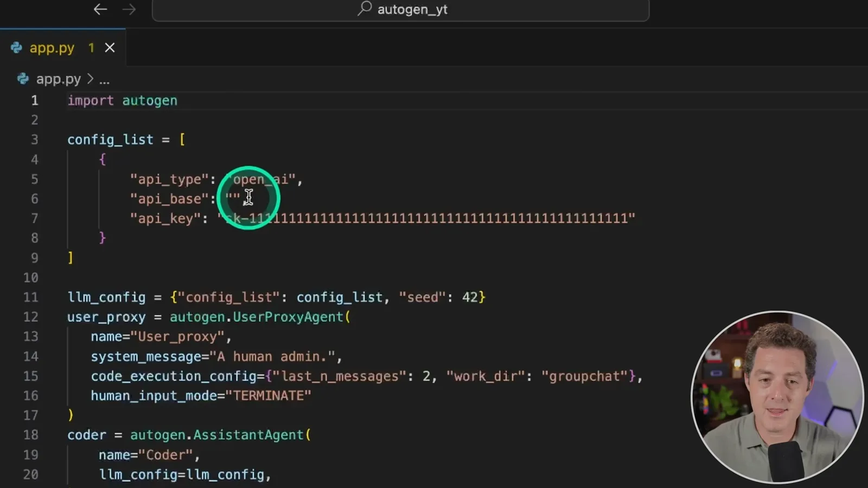868x488 pixels.
Task: Click autogen.AssistantAgent on line 18
Action: [x=217, y=435]
